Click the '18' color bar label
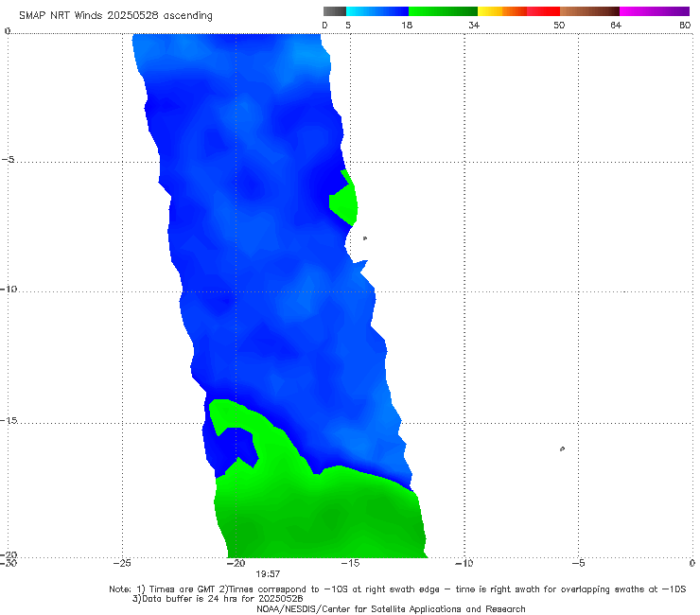This screenshot has width=700, height=615. click(x=407, y=26)
